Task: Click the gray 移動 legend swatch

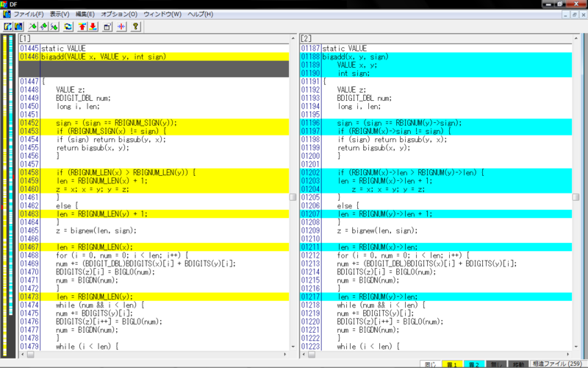Action: (518, 364)
